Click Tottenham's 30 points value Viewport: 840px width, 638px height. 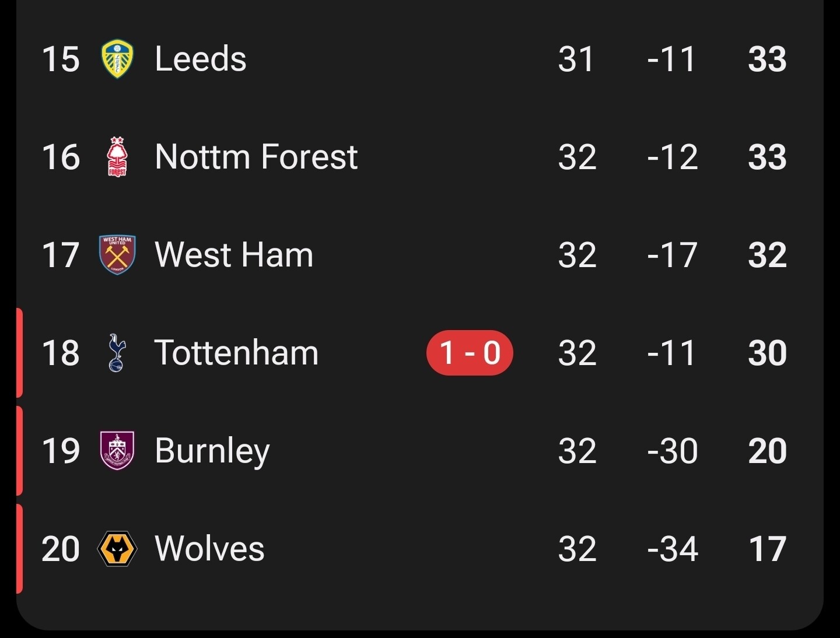click(767, 353)
